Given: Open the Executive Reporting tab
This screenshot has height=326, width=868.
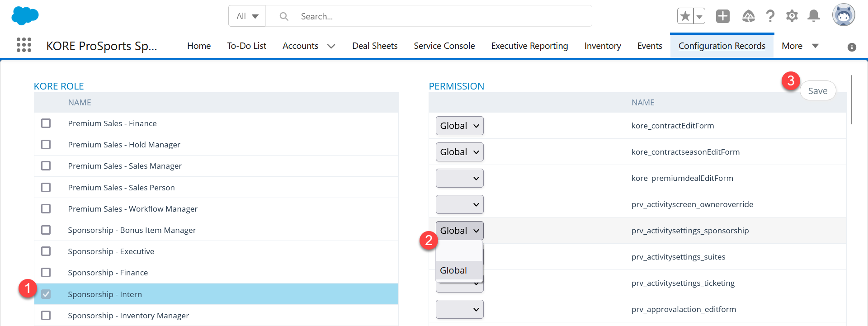Looking at the screenshot, I should 529,46.
